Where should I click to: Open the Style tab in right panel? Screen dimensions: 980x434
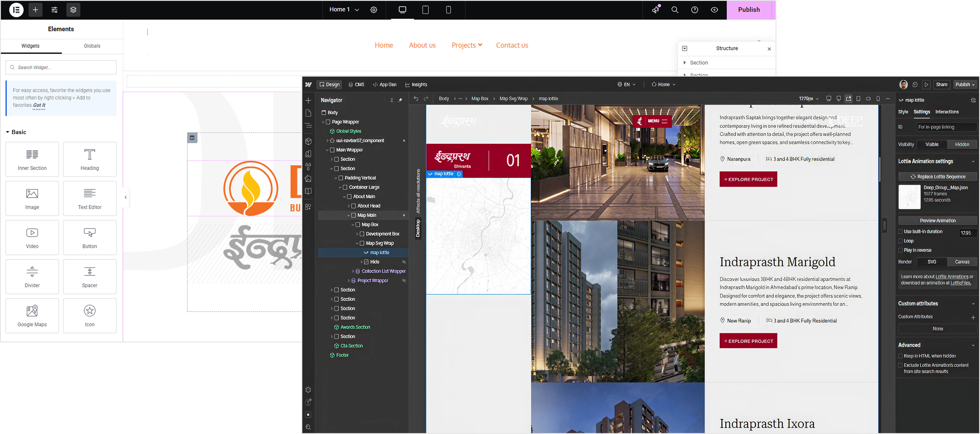903,112
